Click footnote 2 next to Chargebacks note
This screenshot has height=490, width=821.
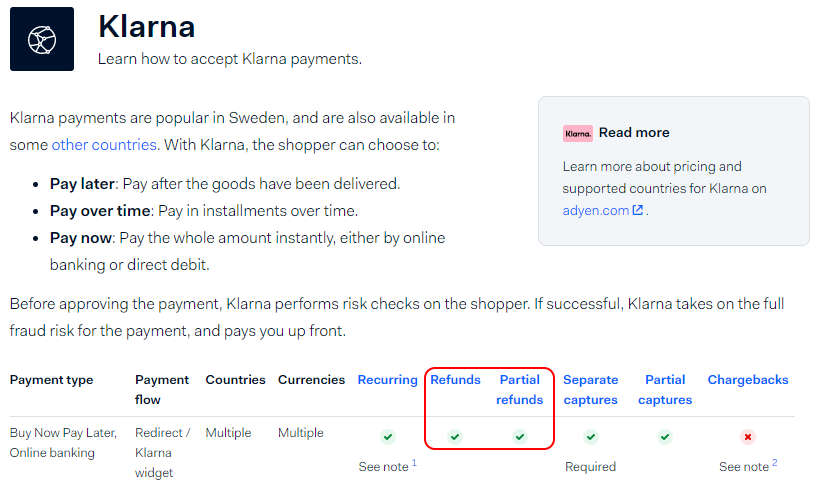[x=774, y=462]
